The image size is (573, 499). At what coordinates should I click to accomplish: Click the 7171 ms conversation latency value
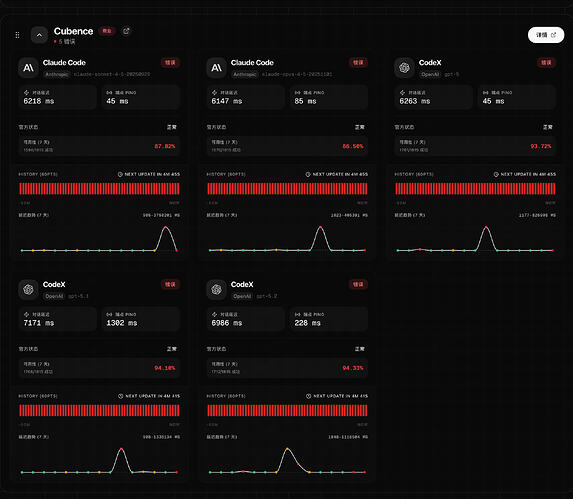[x=39, y=323]
